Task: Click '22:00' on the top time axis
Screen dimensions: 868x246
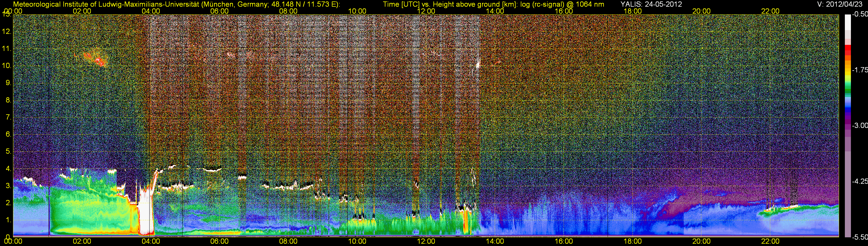Action: (770, 11)
